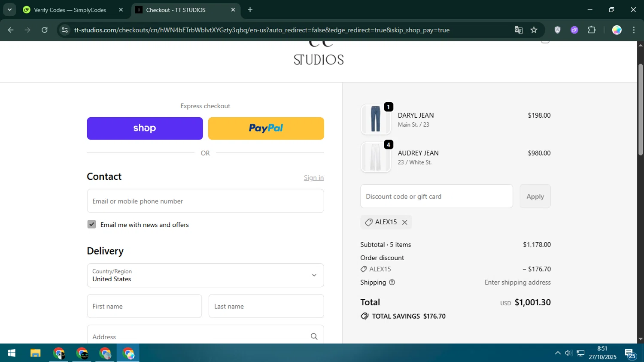The height and width of the screenshot is (362, 644).
Task: Open site information icon in address bar
Action: 65,30
